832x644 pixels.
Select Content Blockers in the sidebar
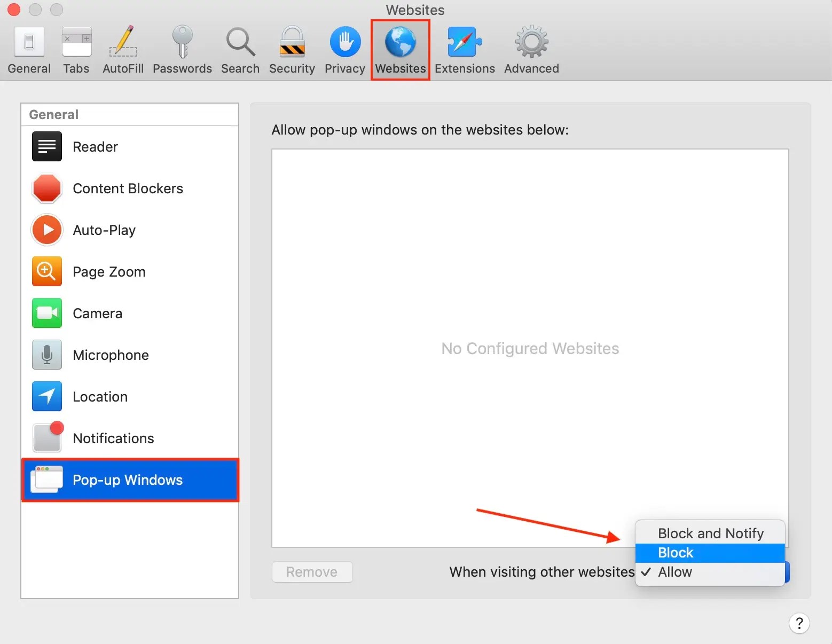point(130,188)
